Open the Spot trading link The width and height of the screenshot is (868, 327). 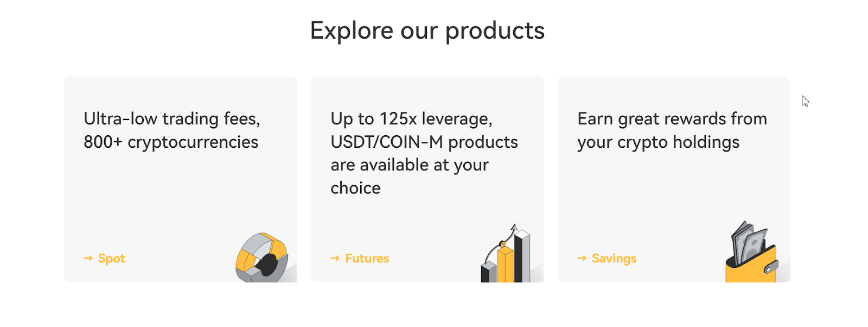click(x=111, y=259)
